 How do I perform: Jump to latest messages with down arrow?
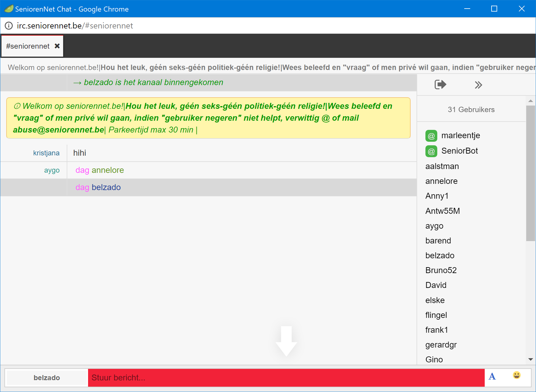(286, 341)
